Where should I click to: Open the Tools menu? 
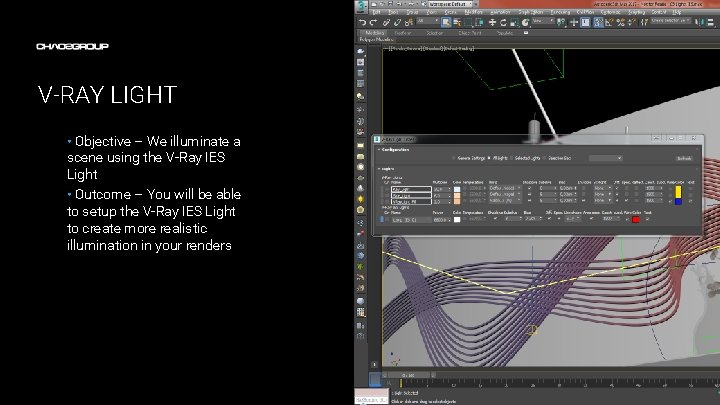(x=393, y=12)
